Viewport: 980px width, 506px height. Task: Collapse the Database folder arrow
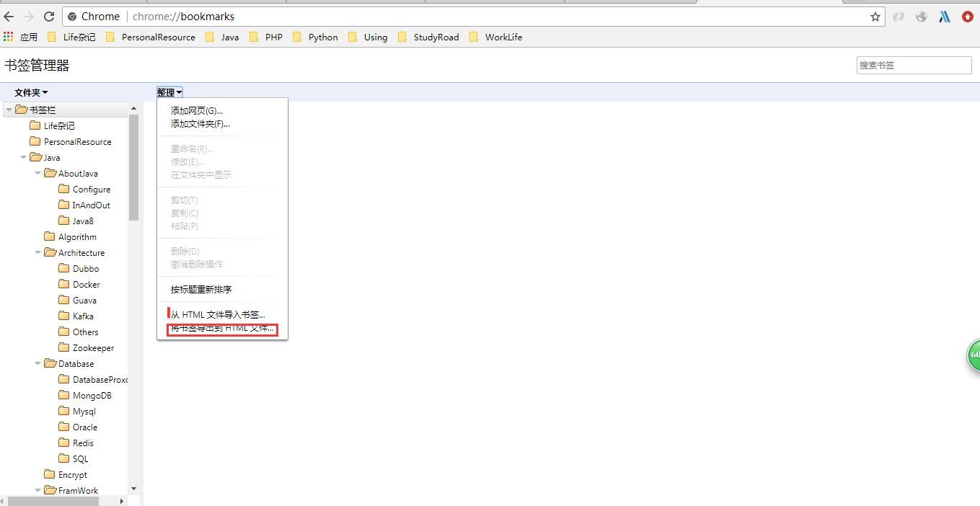coord(37,363)
